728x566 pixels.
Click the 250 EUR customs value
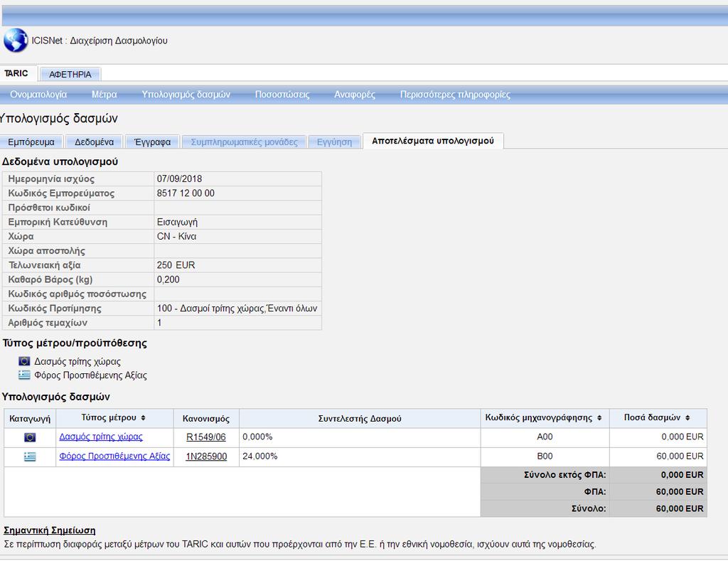click(x=176, y=265)
